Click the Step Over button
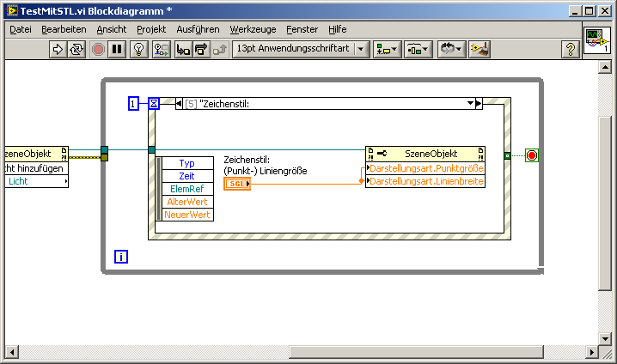 [x=201, y=50]
